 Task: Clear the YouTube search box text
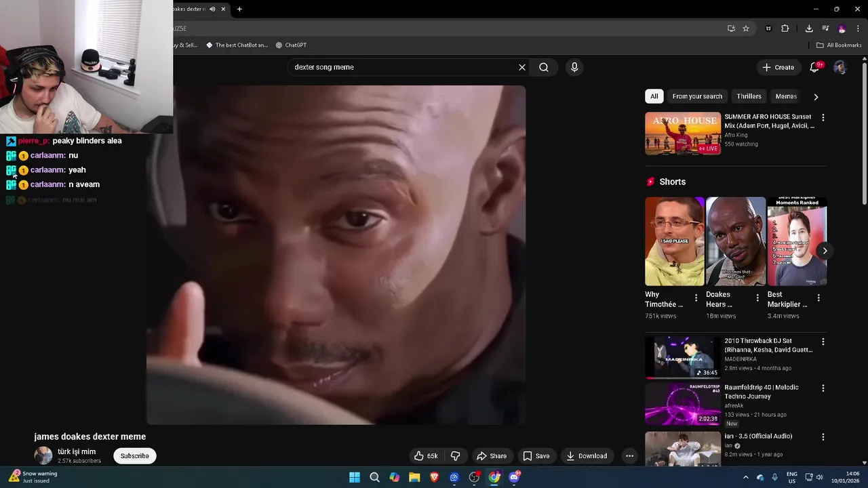coord(522,67)
